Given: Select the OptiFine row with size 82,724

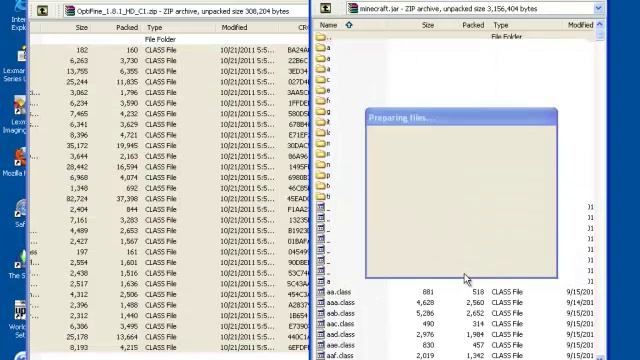Looking at the screenshot, I should tap(169, 199).
